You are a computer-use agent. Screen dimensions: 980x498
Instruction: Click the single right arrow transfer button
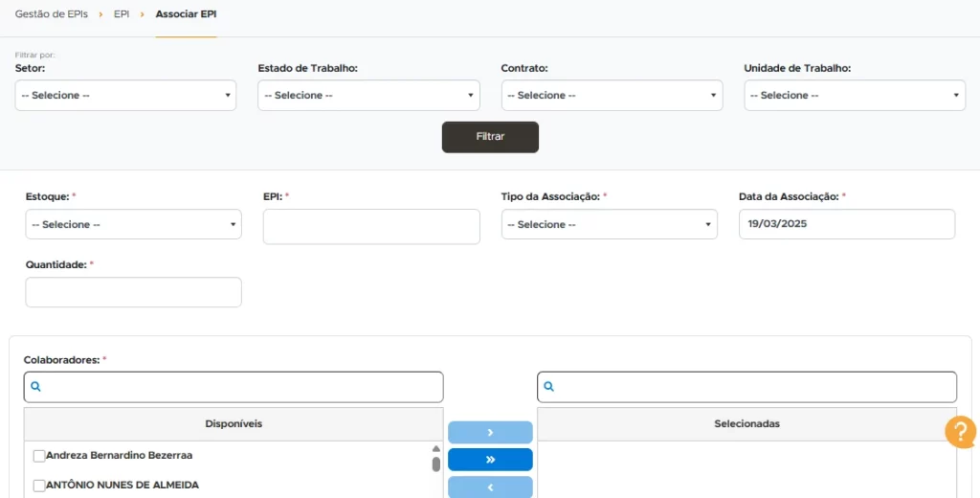coord(490,432)
